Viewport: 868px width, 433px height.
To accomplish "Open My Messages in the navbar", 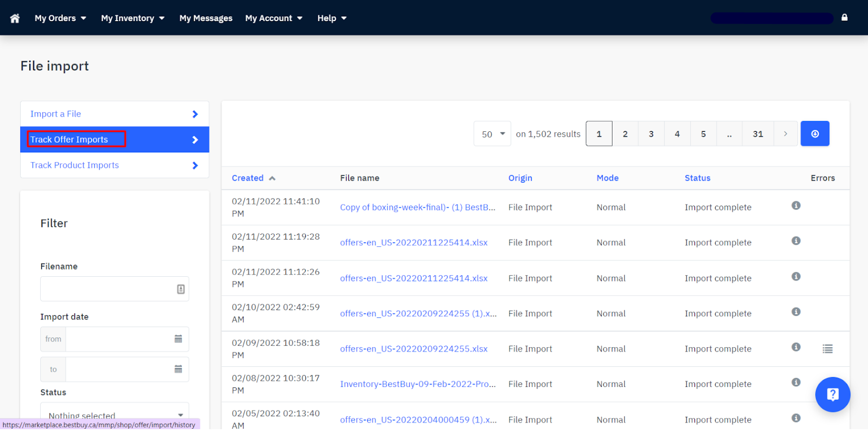I will (x=206, y=18).
